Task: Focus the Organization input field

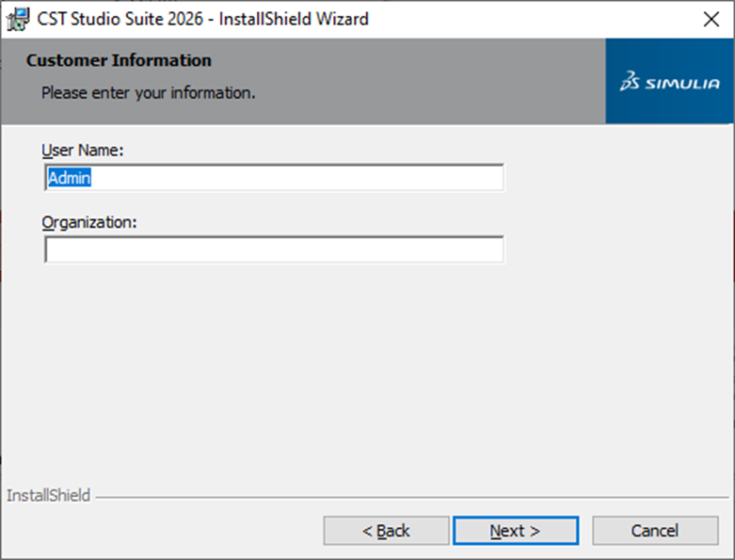Action: point(274,250)
